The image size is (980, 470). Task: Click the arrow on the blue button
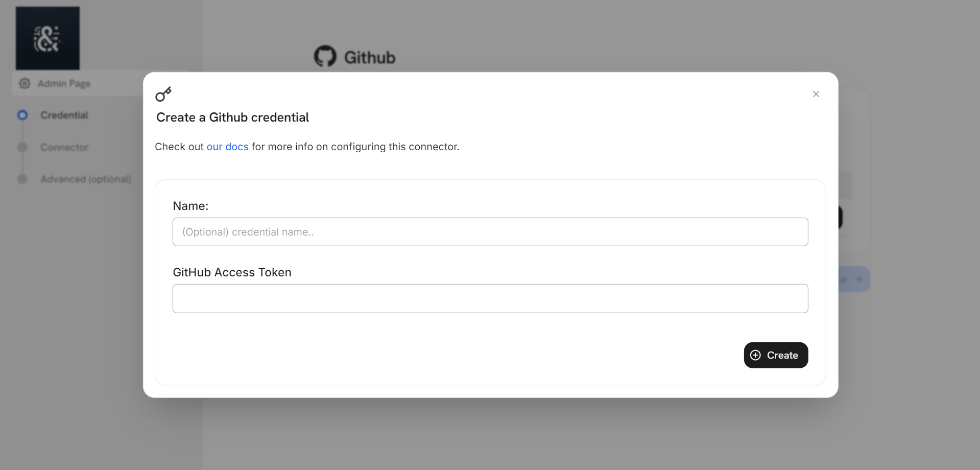858,279
